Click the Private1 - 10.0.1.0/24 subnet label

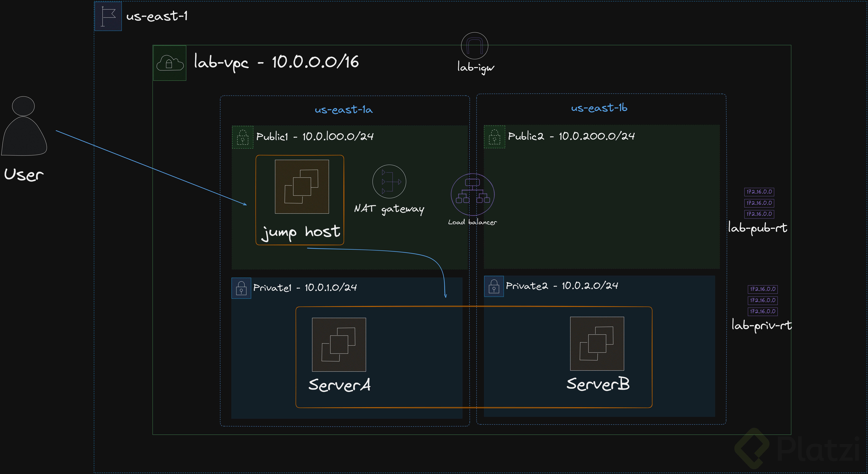305,287
